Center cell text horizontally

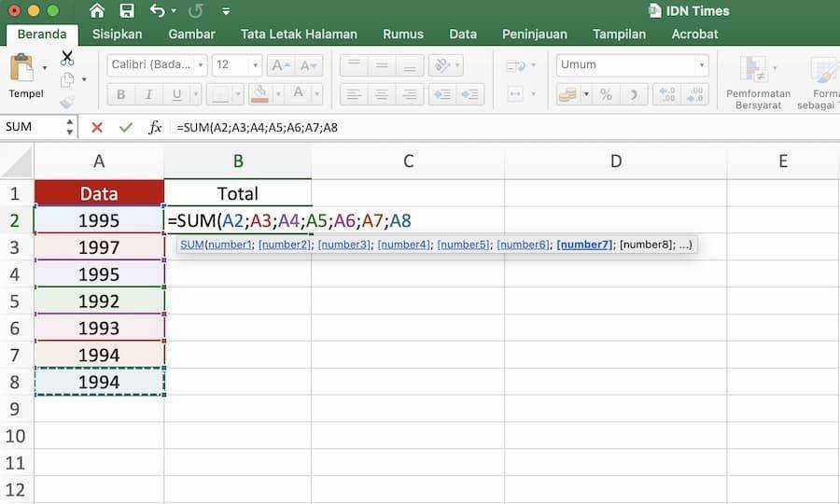pyautogui.click(x=382, y=95)
